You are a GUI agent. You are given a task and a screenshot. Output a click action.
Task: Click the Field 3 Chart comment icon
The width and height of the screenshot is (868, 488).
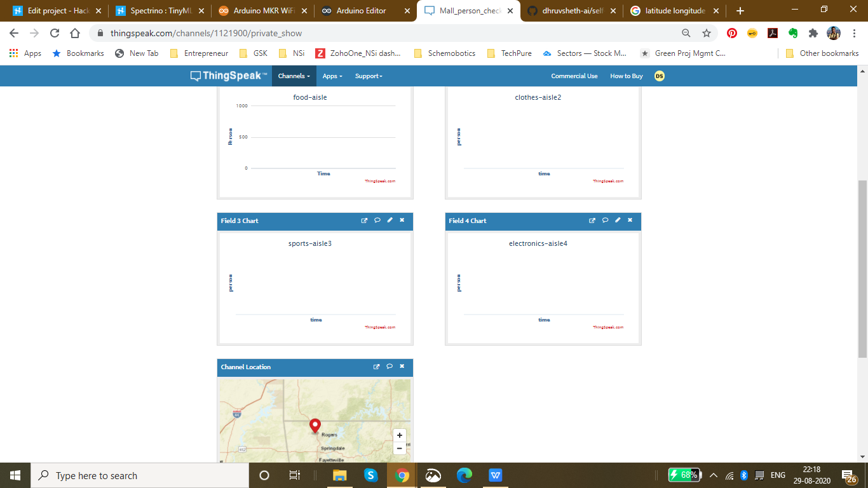pos(377,220)
